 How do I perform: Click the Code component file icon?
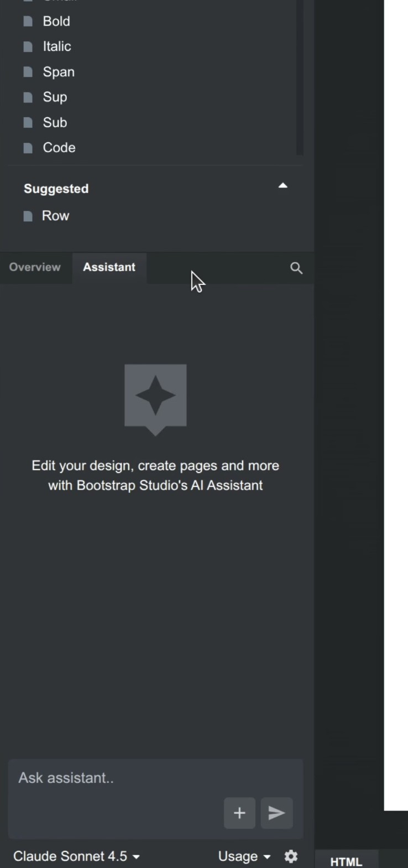point(28,148)
